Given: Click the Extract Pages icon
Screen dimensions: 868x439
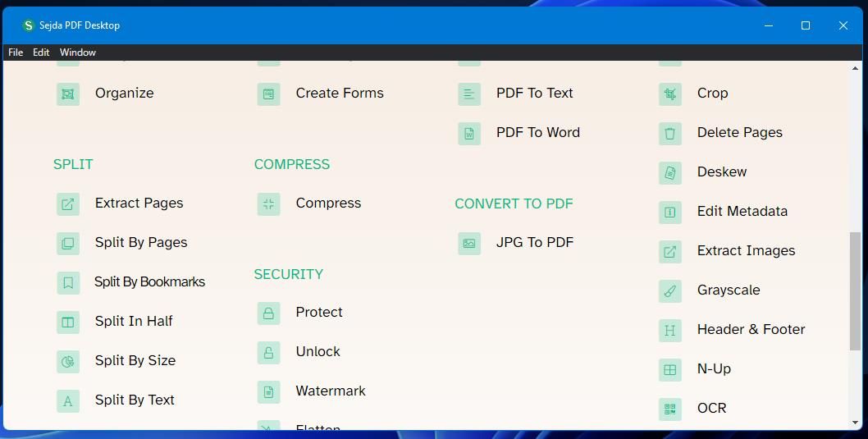Looking at the screenshot, I should 68,204.
